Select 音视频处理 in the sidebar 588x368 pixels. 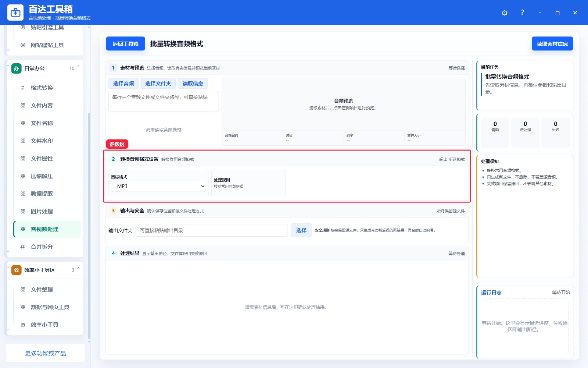tap(47, 229)
